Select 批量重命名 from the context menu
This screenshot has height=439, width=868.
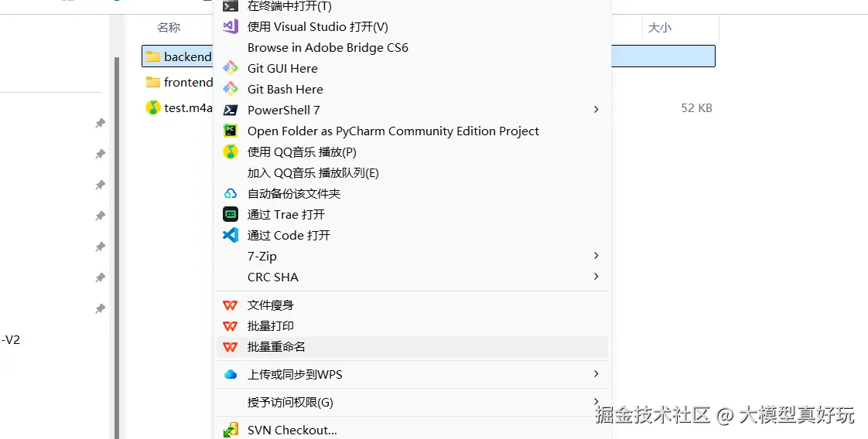pos(276,347)
